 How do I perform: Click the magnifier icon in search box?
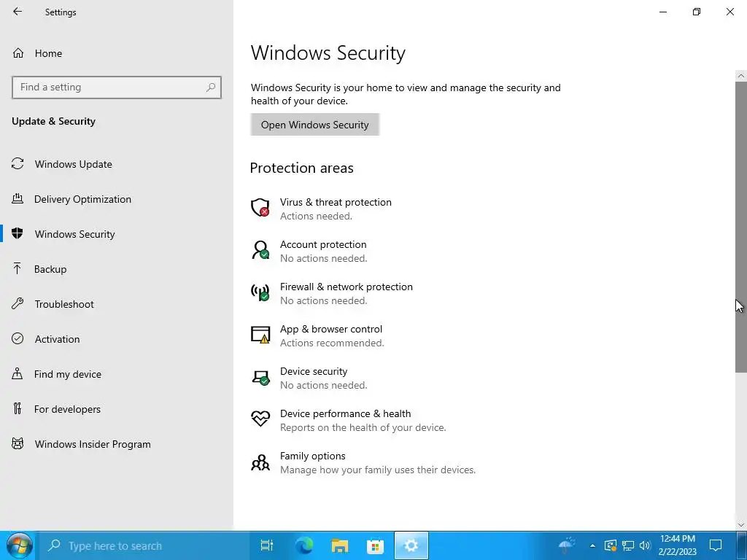[x=211, y=87]
